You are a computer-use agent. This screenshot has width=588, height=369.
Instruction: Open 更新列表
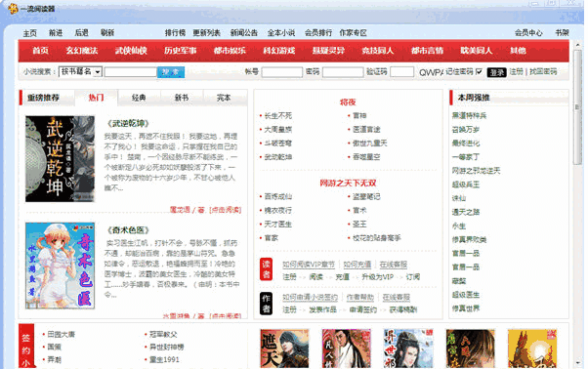[207, 33]
